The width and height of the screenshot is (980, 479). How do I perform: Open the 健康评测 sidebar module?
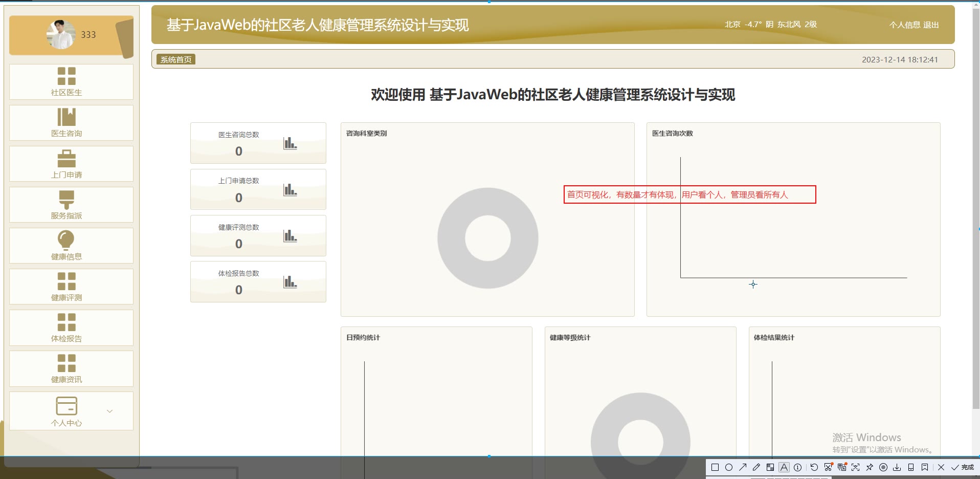pos(71,287)
